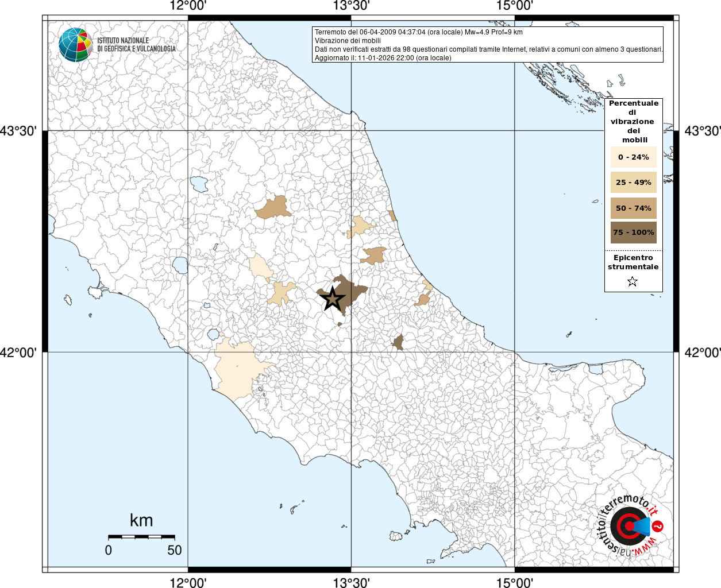Select the 50 - 74% legend swatch

[x=633, y=208]
